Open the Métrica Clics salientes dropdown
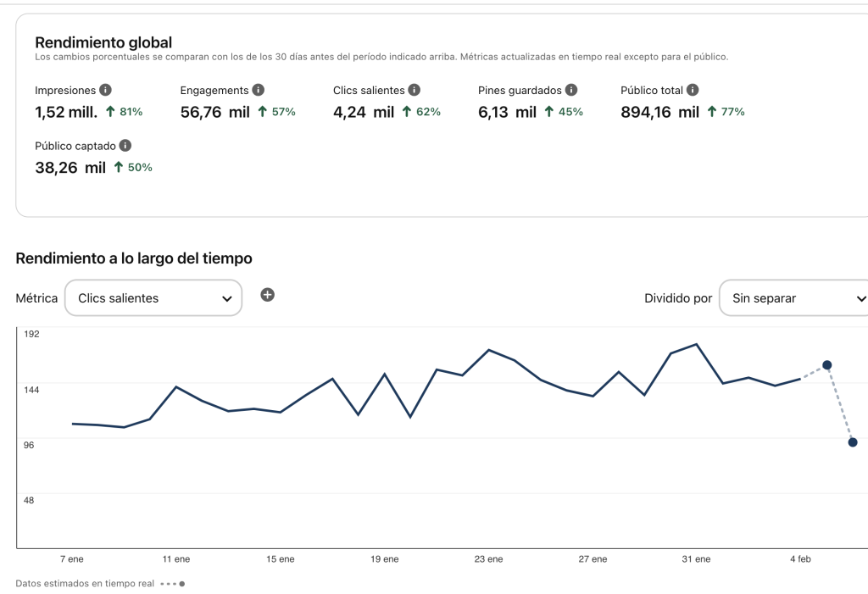This screenshot has height=594, width=868. point(153,298)
